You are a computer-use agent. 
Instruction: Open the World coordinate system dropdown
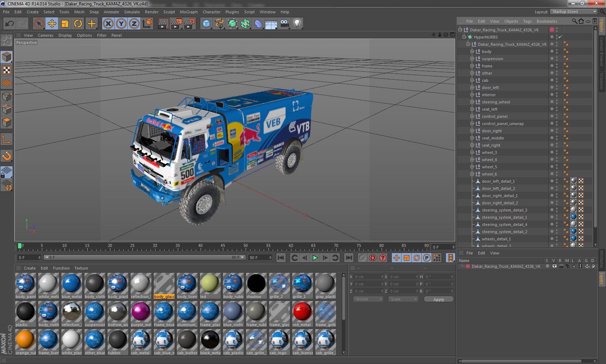coord(368,299)
